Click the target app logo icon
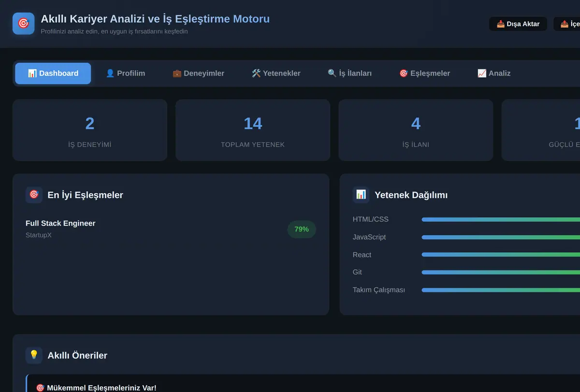The height and width of the screenshot is (392, 580). tap(23, 24)
